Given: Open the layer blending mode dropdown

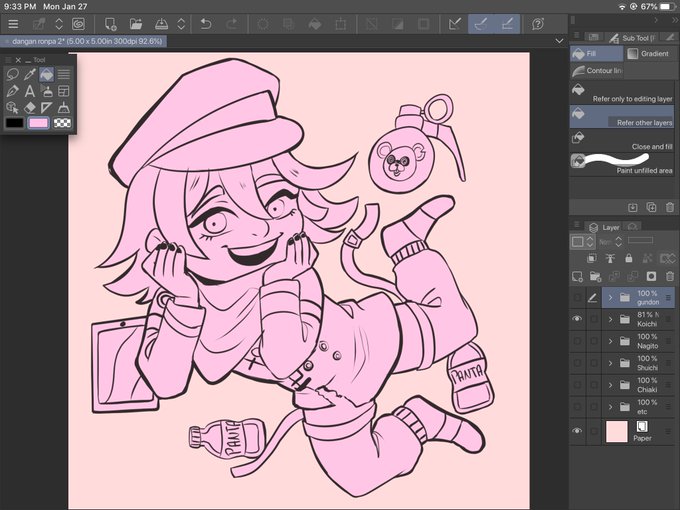Looking at the screenshot, I should point(612,242).
